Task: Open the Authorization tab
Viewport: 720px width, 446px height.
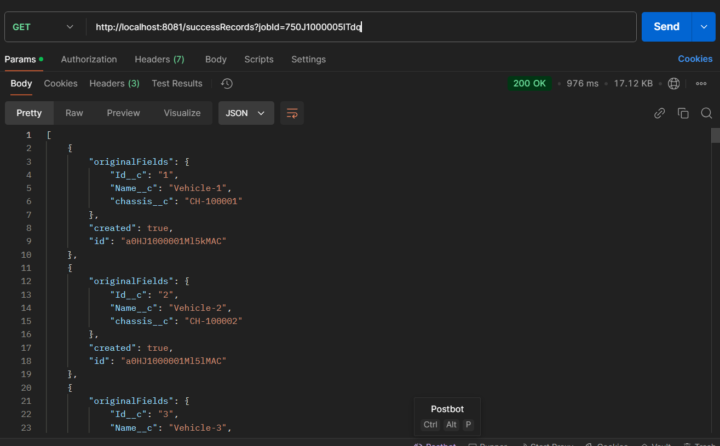Action: (x=89, y=59)
